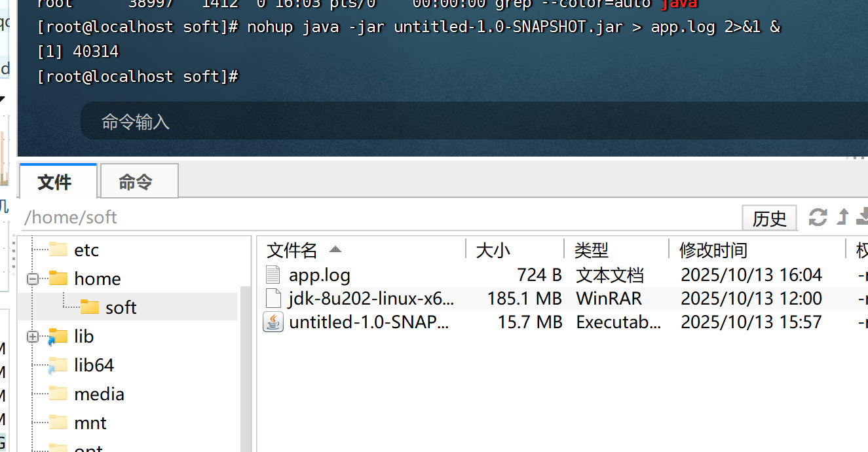Sort by 修改时间 column header
Viewport: 868px width, 452px height.
(757, 250)
